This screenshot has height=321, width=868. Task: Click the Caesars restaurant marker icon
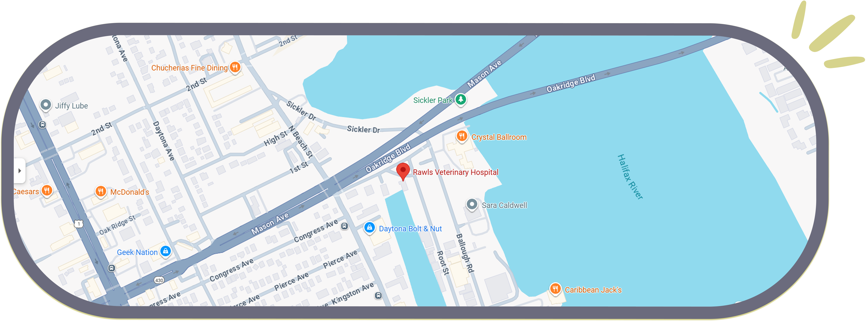coord(47,190)
